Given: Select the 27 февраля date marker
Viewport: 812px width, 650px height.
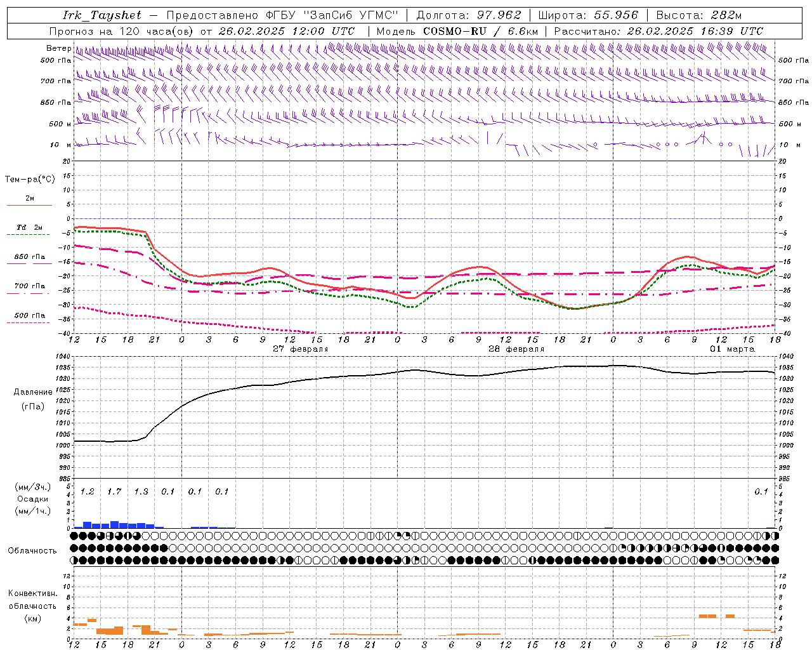Looking at the screenshot, I should coord(300,349).
